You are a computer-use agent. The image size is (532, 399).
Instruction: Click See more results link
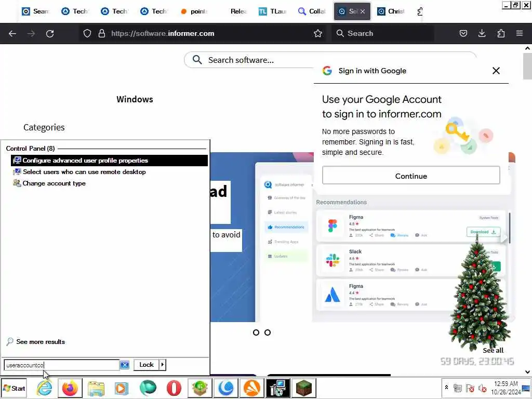[x=41, y=342]
